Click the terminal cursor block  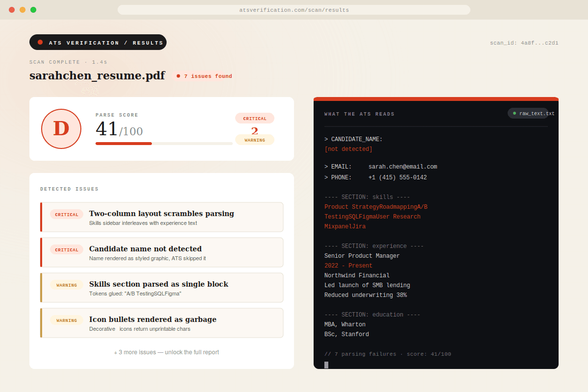point(326,365)
